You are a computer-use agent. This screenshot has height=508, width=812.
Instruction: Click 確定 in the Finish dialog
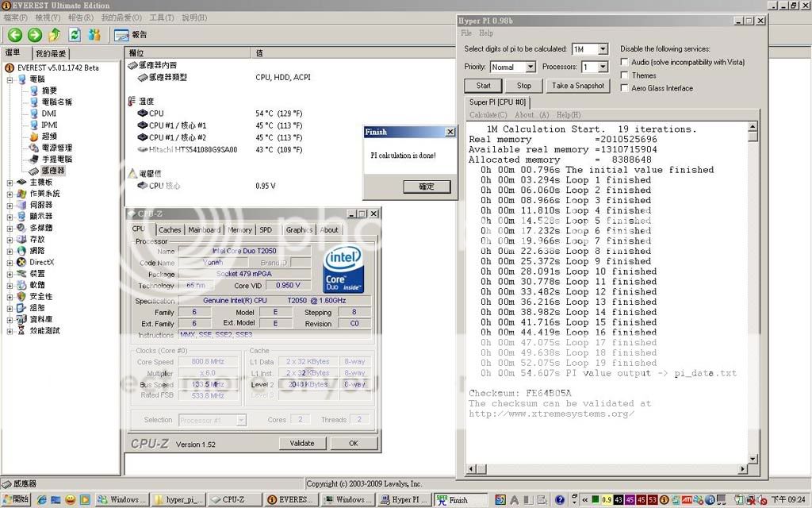(x=427, y=187)
